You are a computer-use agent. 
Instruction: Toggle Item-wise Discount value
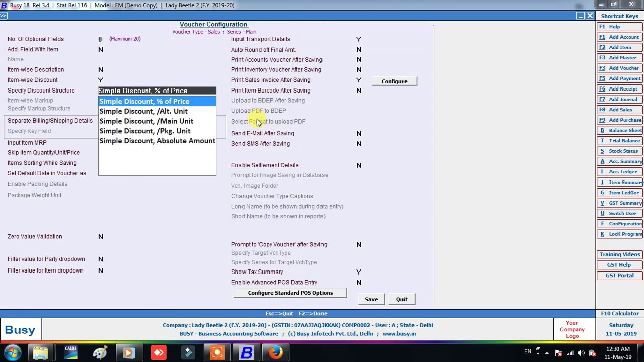point(101,80)
